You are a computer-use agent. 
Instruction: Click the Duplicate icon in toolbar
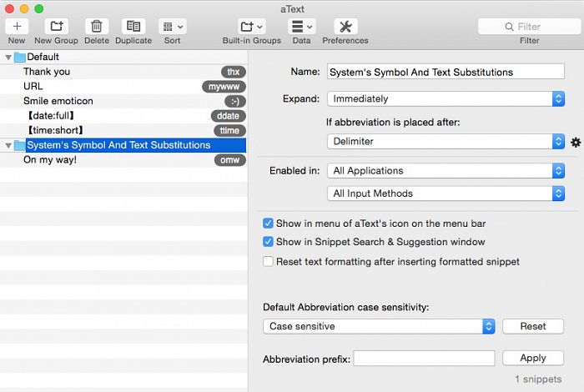tap(133, 27)
